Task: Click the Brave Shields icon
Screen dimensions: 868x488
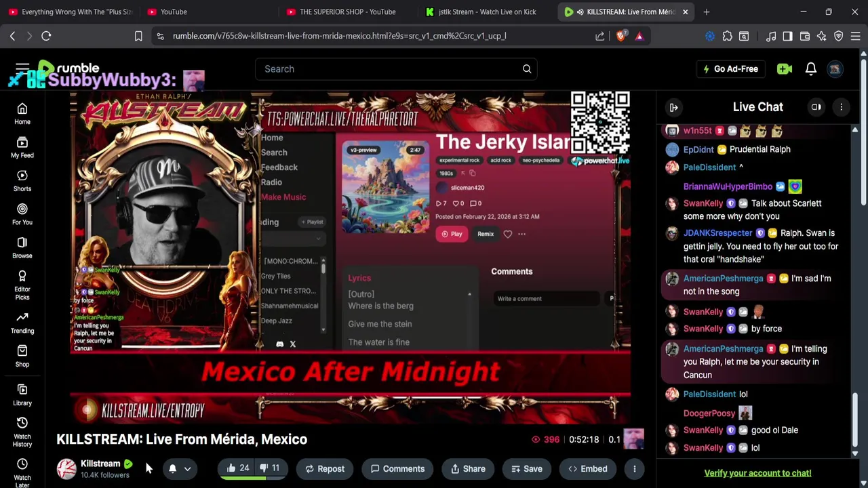Action: 620,36
